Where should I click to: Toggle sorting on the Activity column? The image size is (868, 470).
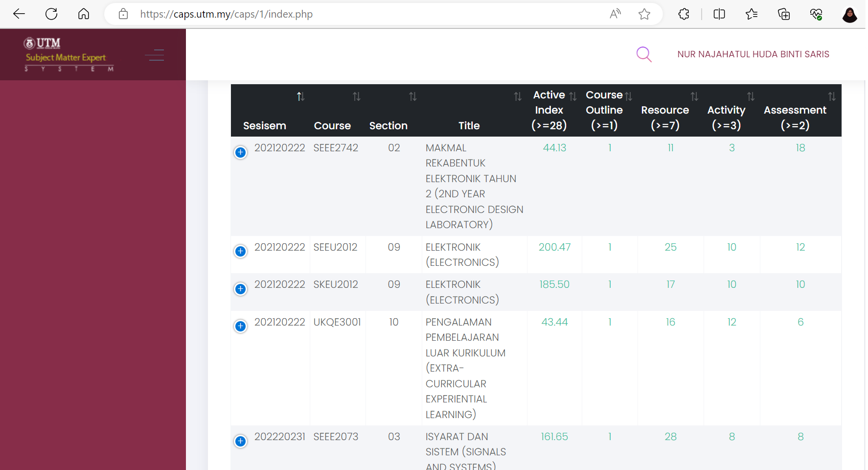[751, 96]
